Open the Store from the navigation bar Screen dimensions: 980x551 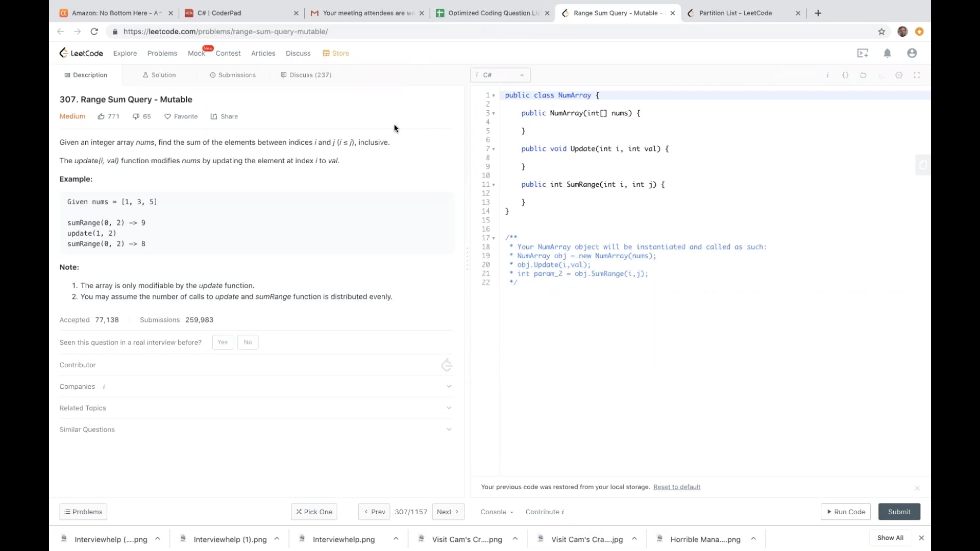pyautogui.click(x=335, y=53)
